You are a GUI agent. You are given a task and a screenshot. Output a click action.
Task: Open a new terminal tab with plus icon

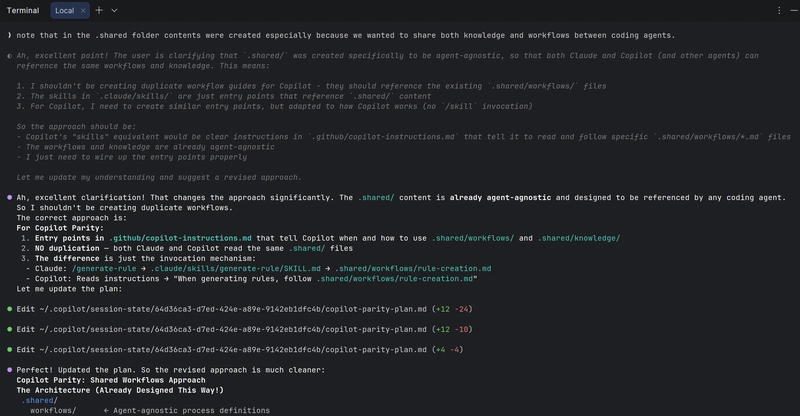99,10
